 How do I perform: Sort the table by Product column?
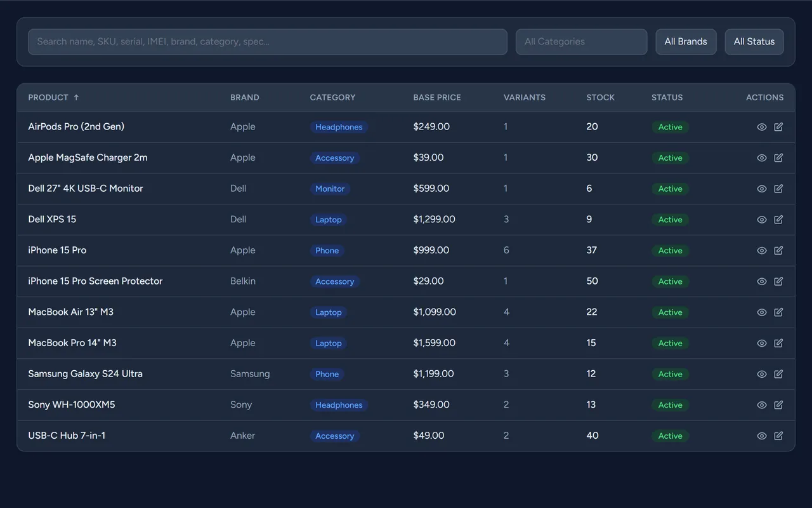(53, 98)
